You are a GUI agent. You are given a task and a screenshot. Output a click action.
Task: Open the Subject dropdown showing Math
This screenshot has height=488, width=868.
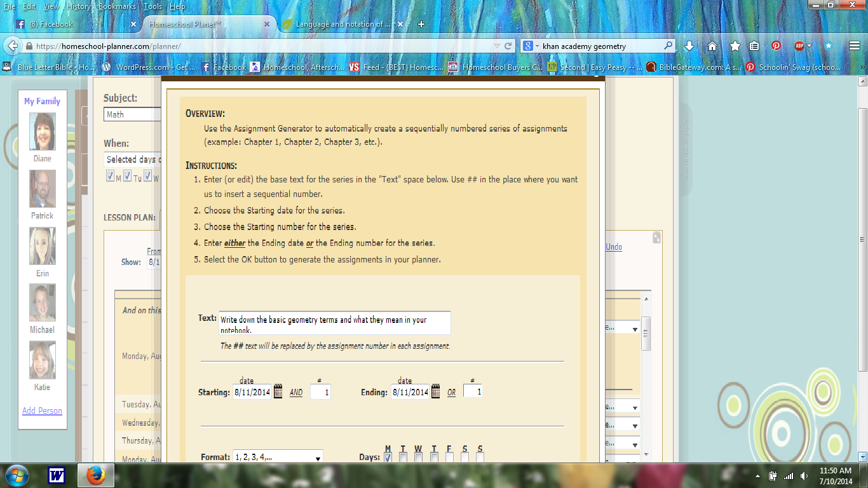pyautogui.click(x=132, y=114)
